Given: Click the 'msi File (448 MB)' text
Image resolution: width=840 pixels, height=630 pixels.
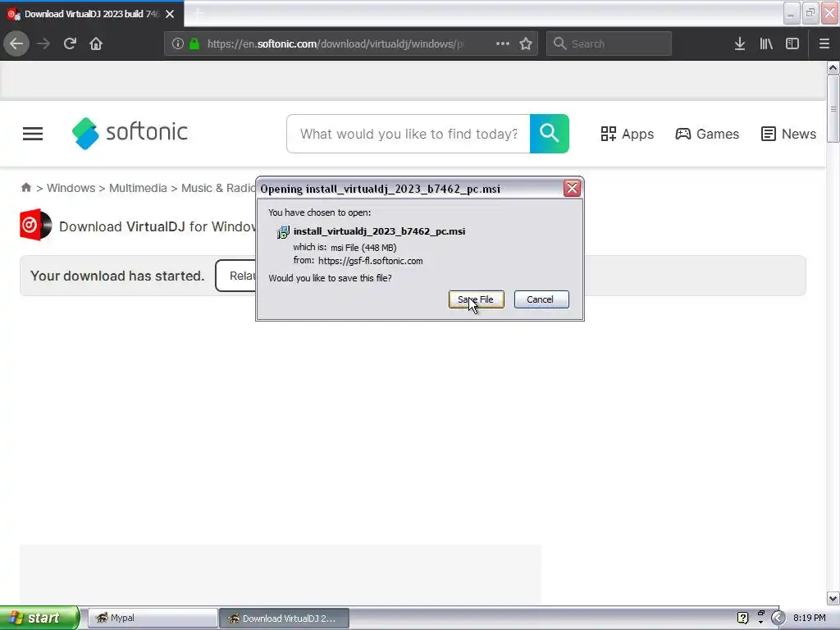Looking at the screenshot, I should coord(363,248).
